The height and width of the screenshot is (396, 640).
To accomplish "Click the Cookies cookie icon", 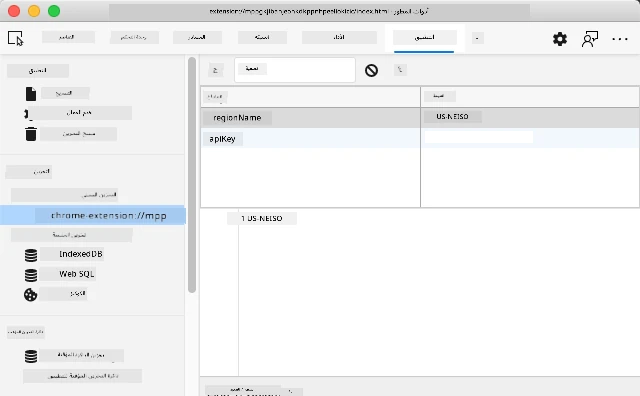I will pos(30,295).
